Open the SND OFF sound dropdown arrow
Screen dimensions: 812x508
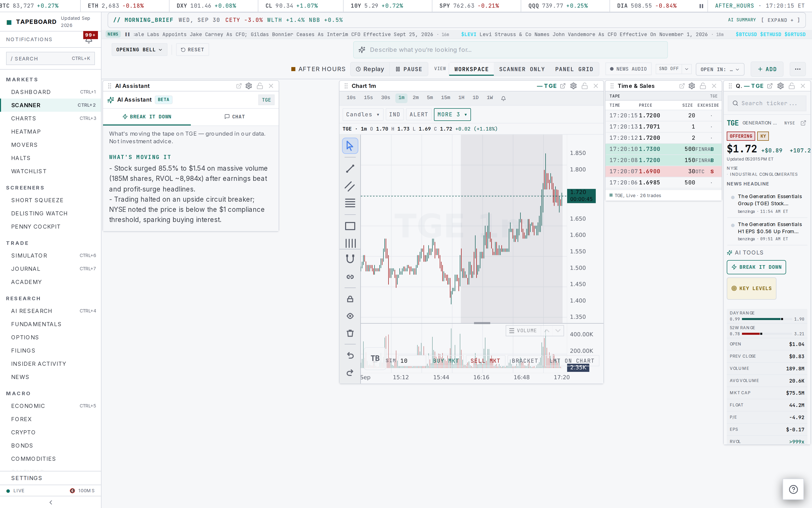point(686,69)
